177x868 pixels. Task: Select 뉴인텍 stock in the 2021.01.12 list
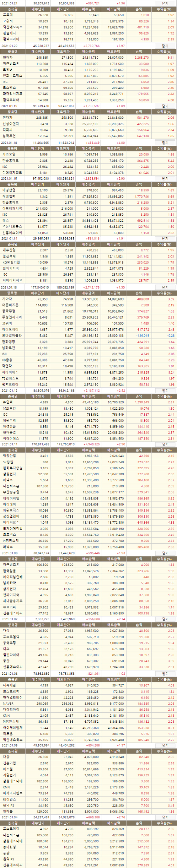(88, 402)
